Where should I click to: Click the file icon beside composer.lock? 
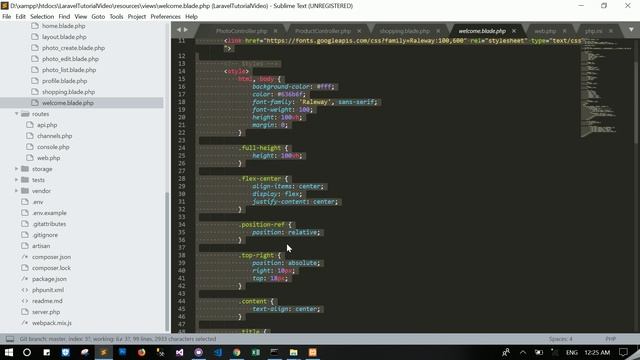pos(25,268)
